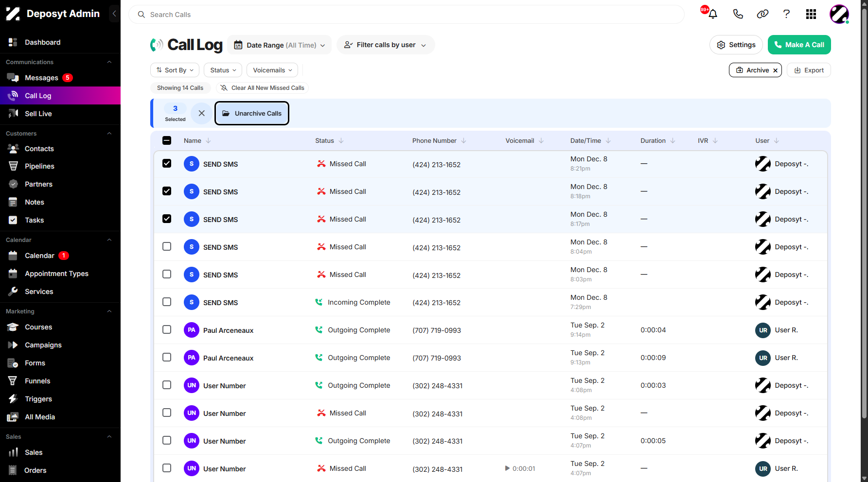Open call log Settings
Image resolution: width=868 pixels, height=482 pixels.
pos(736,45)
